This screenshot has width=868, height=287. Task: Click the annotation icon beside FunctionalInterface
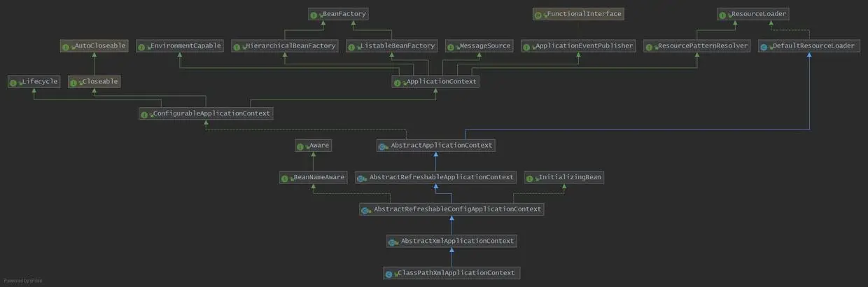(539, 15)
